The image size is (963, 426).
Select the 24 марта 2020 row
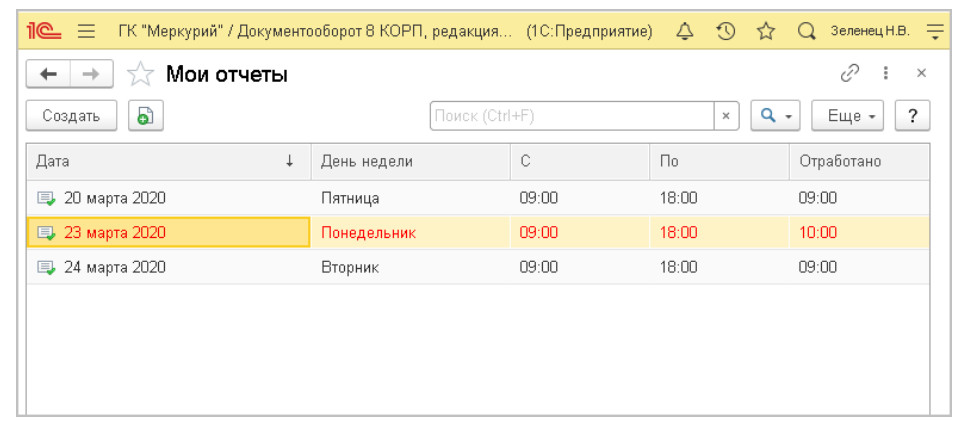point(114,267)
